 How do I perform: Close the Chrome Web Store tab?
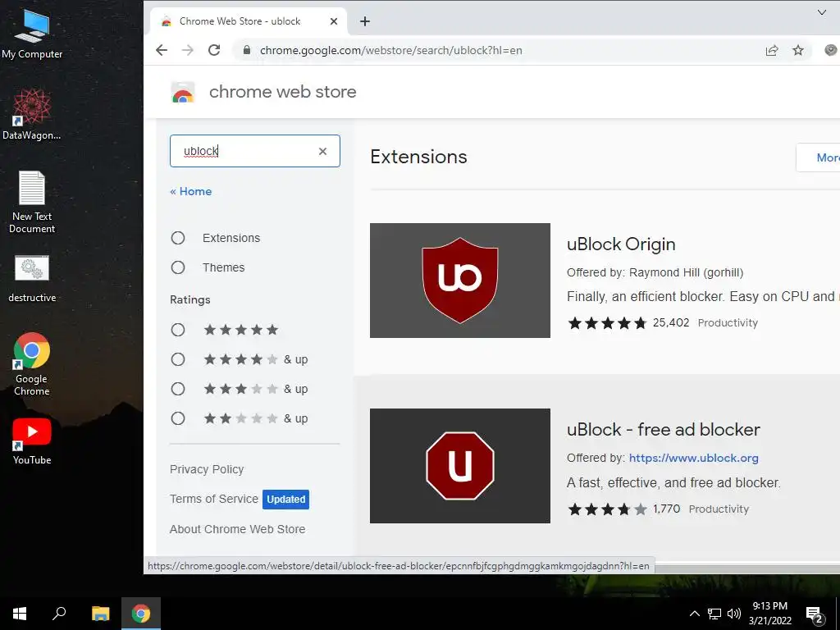pos(333,21)
